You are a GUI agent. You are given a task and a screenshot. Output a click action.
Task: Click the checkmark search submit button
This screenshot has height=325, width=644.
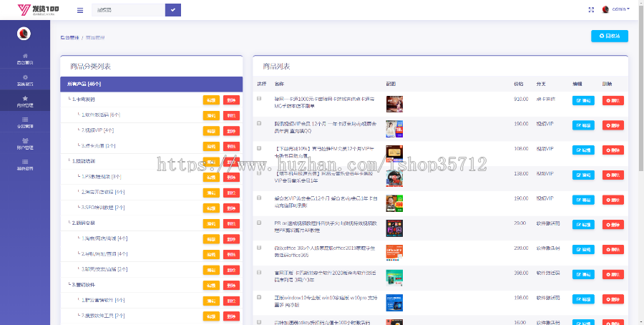coord(173,10)
